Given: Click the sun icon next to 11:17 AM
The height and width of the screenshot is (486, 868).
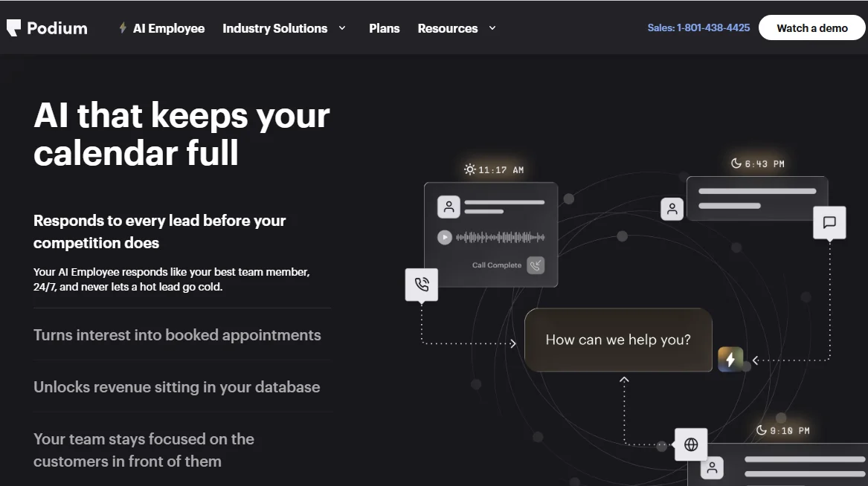Looking at the screenshot, I should pyautogui.click(x=470, y=169).
